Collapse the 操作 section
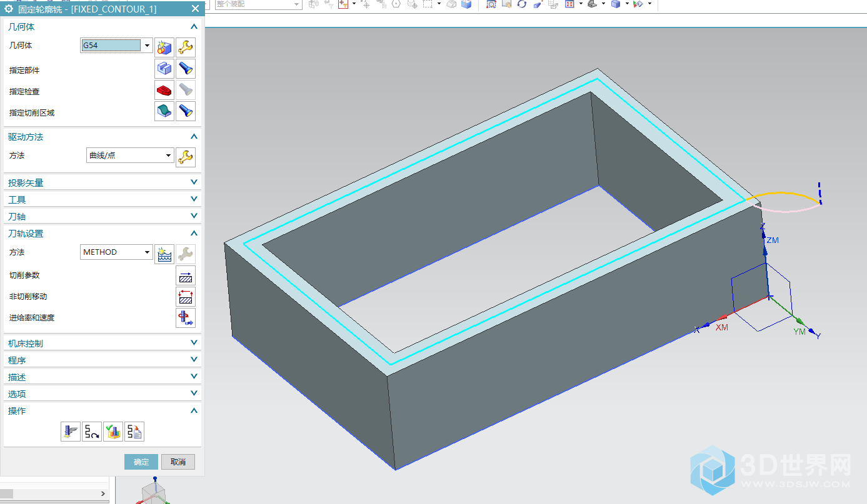The image size is (867, 504). pos(194,411)
